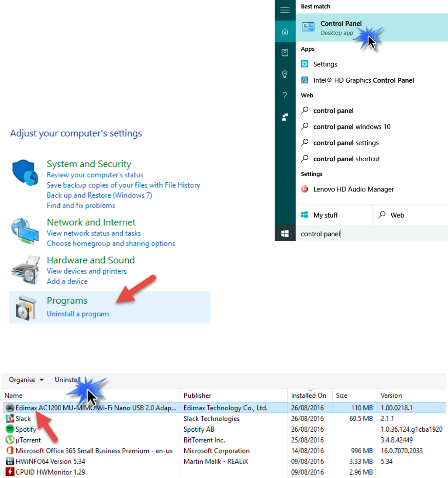Click 'Add a device' link
The width and height of the screenshot is (448, 478).
point(67,281)
